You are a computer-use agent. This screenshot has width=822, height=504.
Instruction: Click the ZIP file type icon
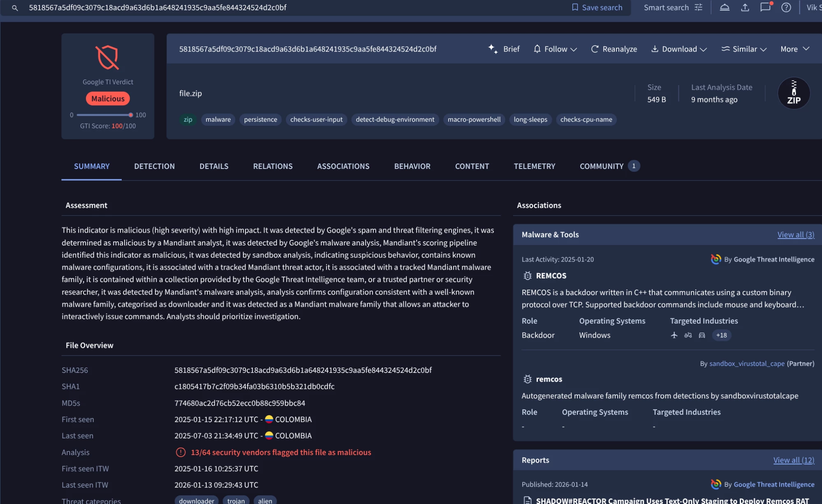(x=793, y=93)
